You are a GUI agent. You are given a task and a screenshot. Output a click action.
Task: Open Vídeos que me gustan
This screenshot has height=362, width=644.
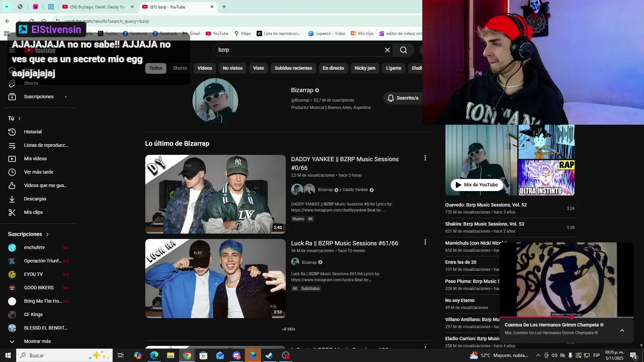[x=38, y=186]
